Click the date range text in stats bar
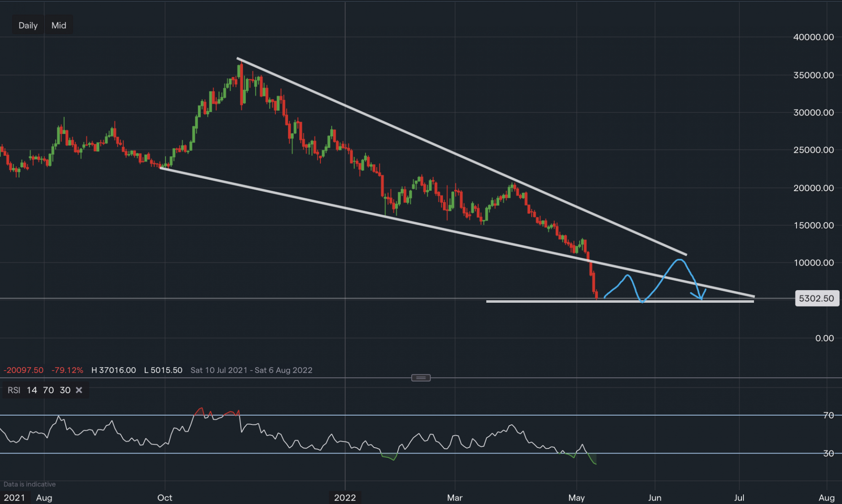This screenshot has height=504, width=842. (251, 370)
